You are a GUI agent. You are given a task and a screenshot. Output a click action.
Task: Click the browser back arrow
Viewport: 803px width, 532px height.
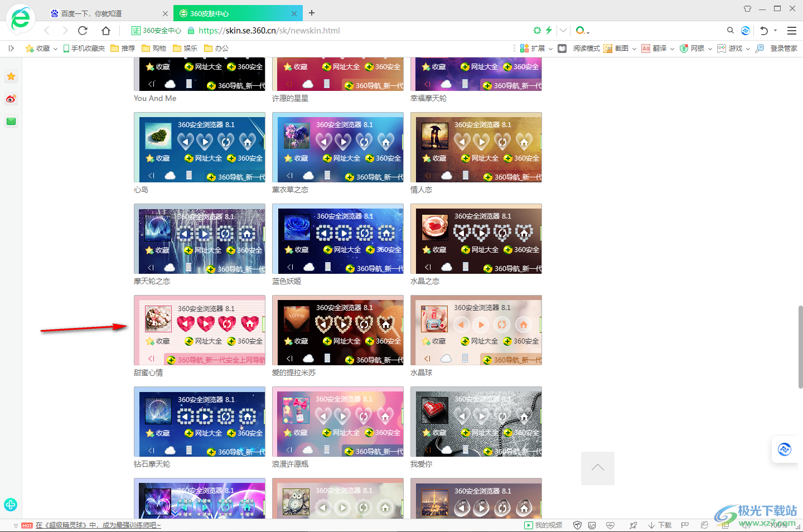47,31
